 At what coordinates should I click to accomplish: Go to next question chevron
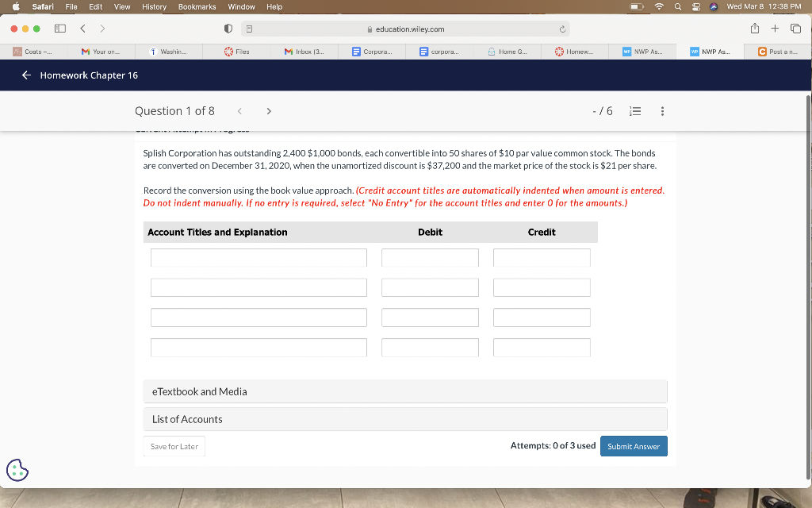(269, 111)
